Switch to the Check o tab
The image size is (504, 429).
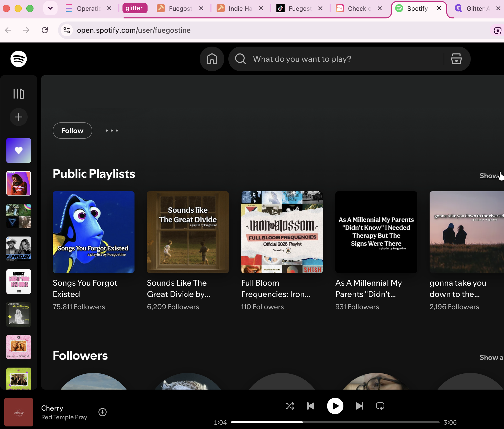pyautogui.click(x=359, y=8)
